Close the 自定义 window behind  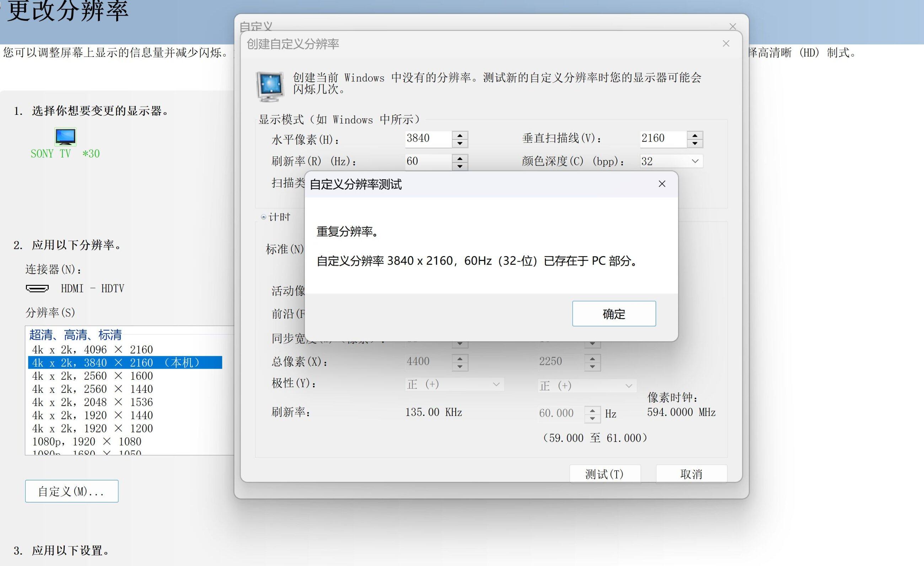pos(733,26)
